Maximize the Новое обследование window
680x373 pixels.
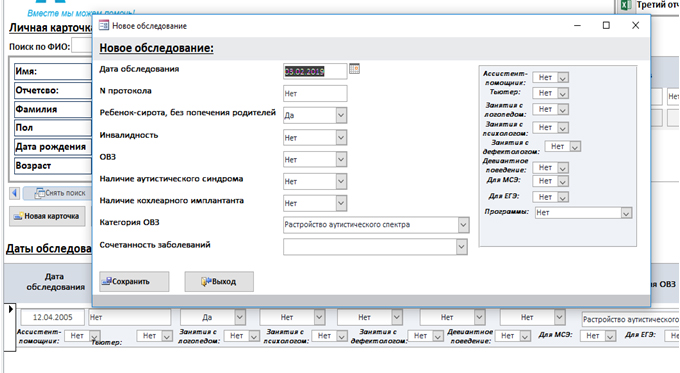pyautogui.click(x=606, y=26)
